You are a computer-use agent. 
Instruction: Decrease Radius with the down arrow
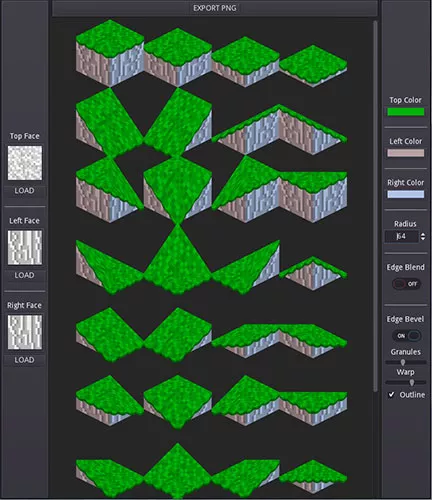click(423, 239)
